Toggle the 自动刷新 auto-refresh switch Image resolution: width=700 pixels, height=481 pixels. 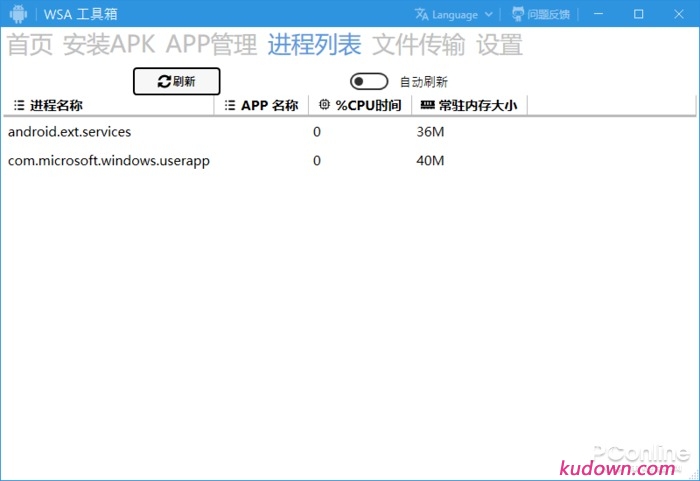369,82
